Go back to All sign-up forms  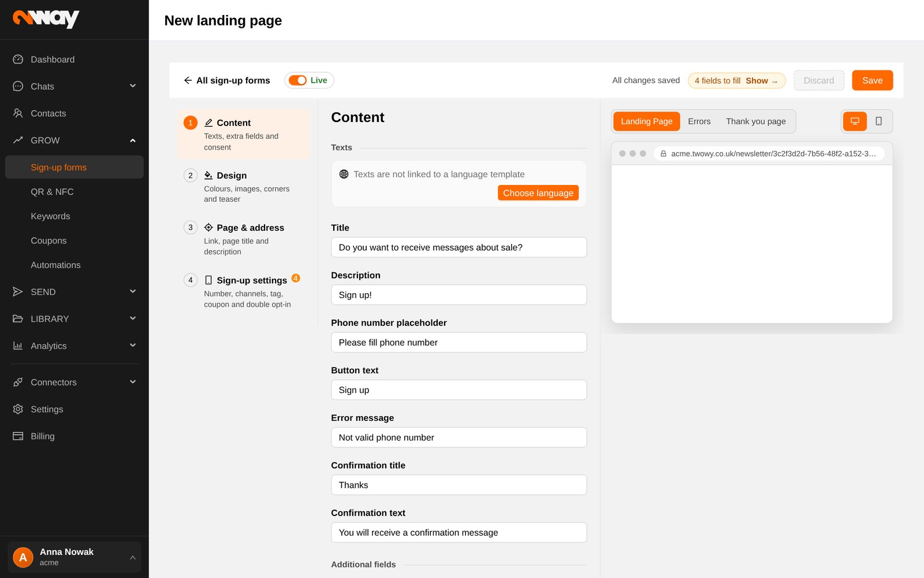(x=226, y=80)
